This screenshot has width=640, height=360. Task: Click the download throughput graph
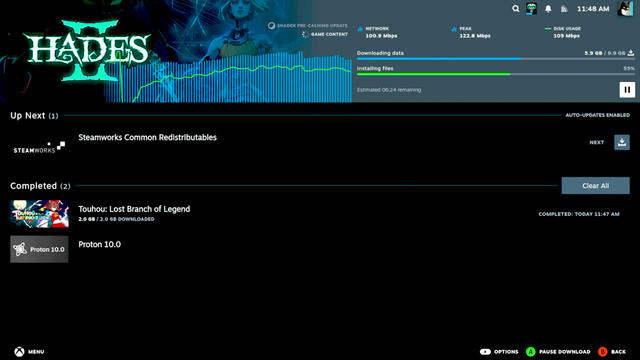coord(229,78)
